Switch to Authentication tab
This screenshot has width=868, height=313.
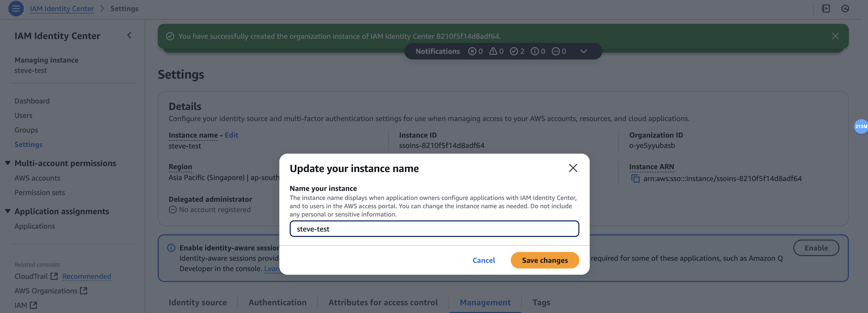point(278,303)
